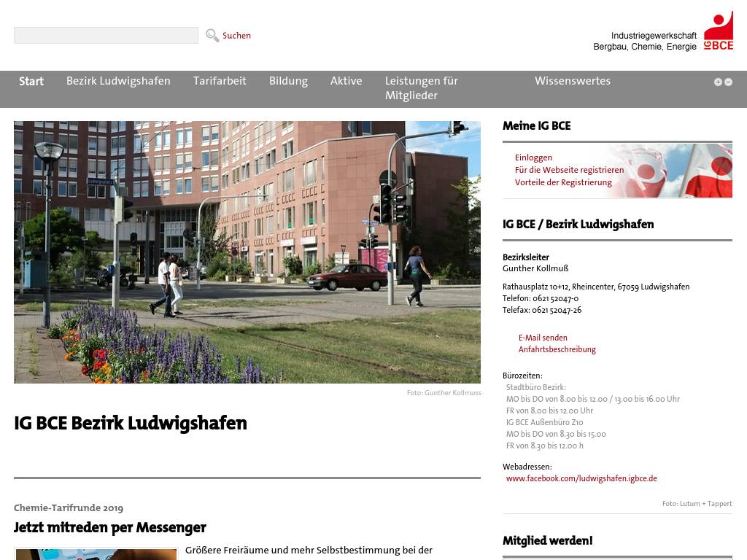Select Wissenswertes in navigation bar
747x560 pixels.
tap(572, 81)
